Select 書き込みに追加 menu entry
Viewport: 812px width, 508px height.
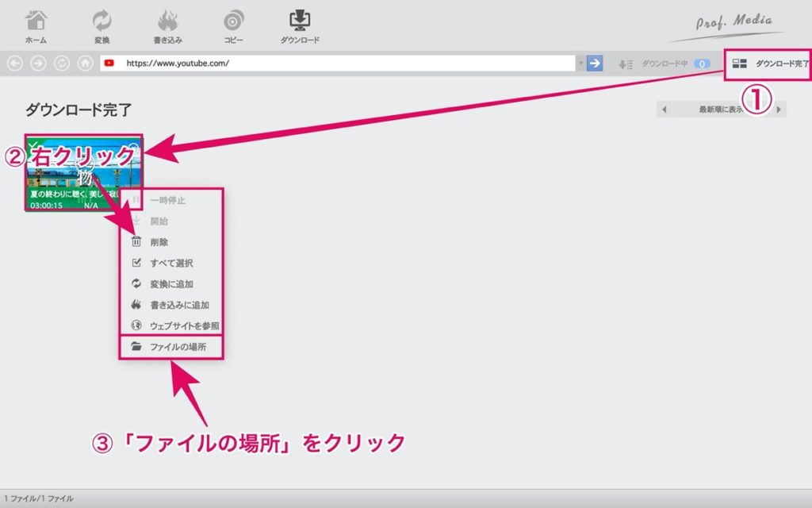pyautogui.click(x=171, y=305)
